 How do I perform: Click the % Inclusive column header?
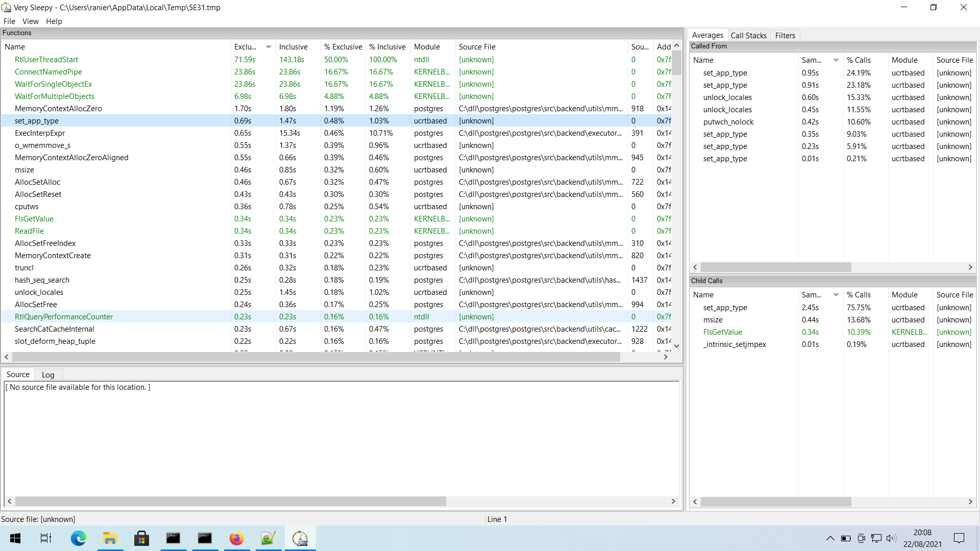(x=387, y=47)
